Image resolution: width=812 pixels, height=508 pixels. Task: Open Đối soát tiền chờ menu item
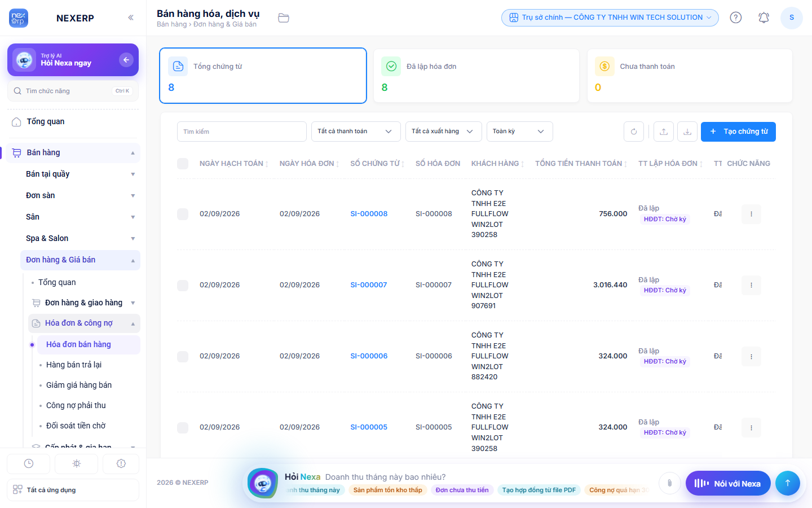[89, 426]
